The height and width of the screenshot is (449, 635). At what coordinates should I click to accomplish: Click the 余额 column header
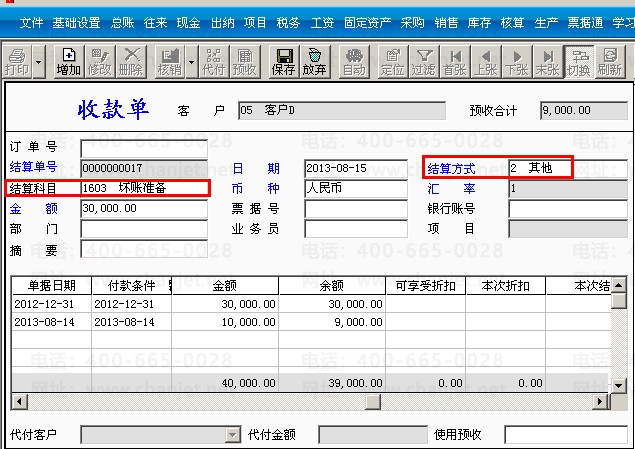pos(332,286)
